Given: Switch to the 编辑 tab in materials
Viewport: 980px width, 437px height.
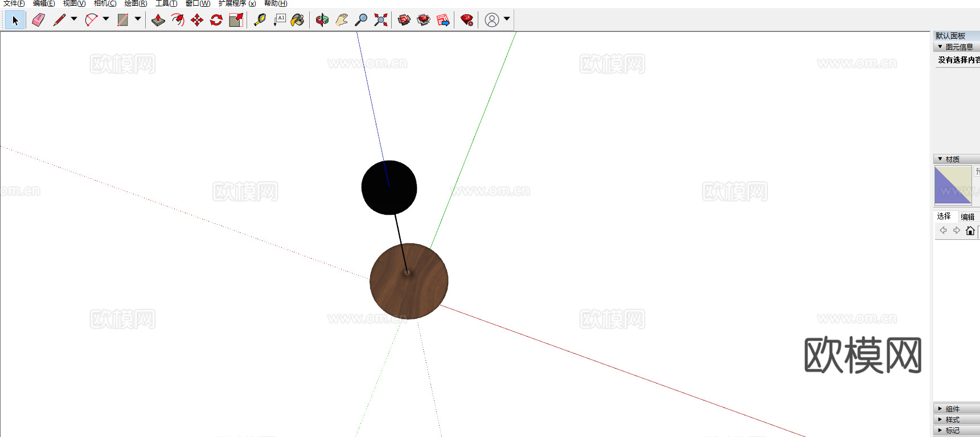Looking at the screenshot, I should coord(967,217).
